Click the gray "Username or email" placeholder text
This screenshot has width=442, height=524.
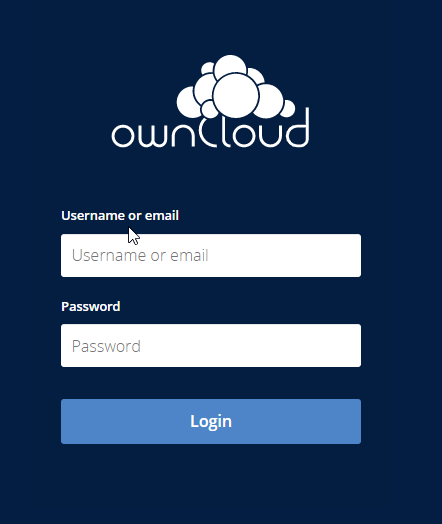[140, 256]
